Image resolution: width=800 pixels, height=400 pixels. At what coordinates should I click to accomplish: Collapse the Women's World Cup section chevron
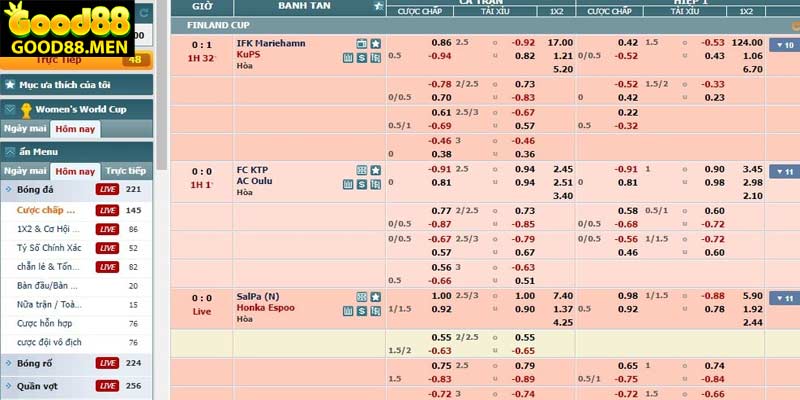10,109
